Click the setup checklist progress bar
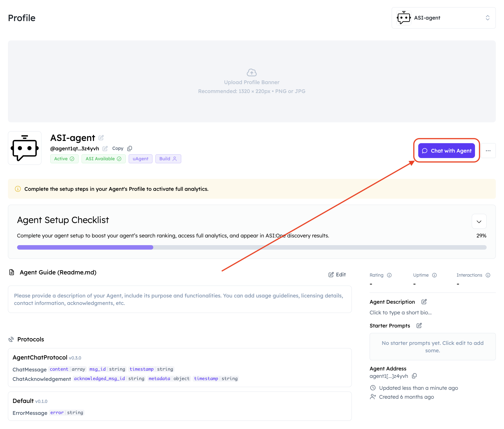This screenshot has width=504, height=429. coord(252,247)
